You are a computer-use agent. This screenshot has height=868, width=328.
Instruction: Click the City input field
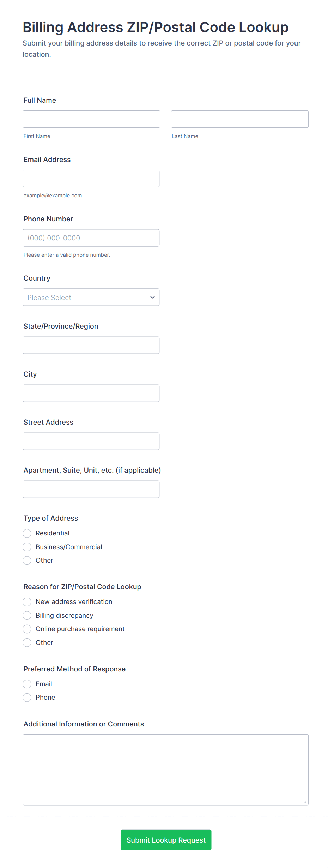coord(91,393)
